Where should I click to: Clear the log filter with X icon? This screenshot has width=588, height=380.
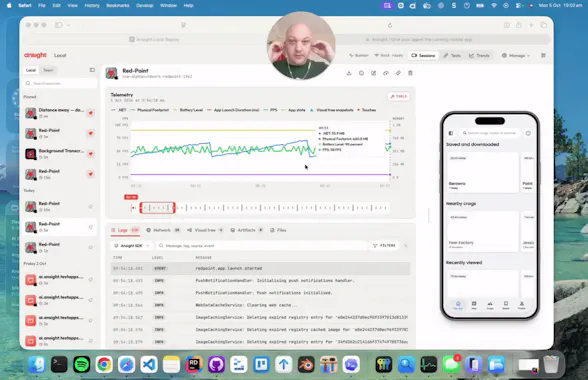pos(406,246)
